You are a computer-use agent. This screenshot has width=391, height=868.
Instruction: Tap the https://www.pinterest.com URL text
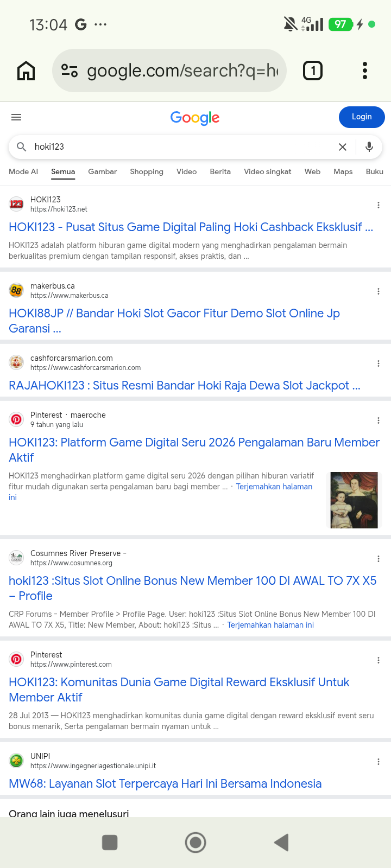(71, 665)
